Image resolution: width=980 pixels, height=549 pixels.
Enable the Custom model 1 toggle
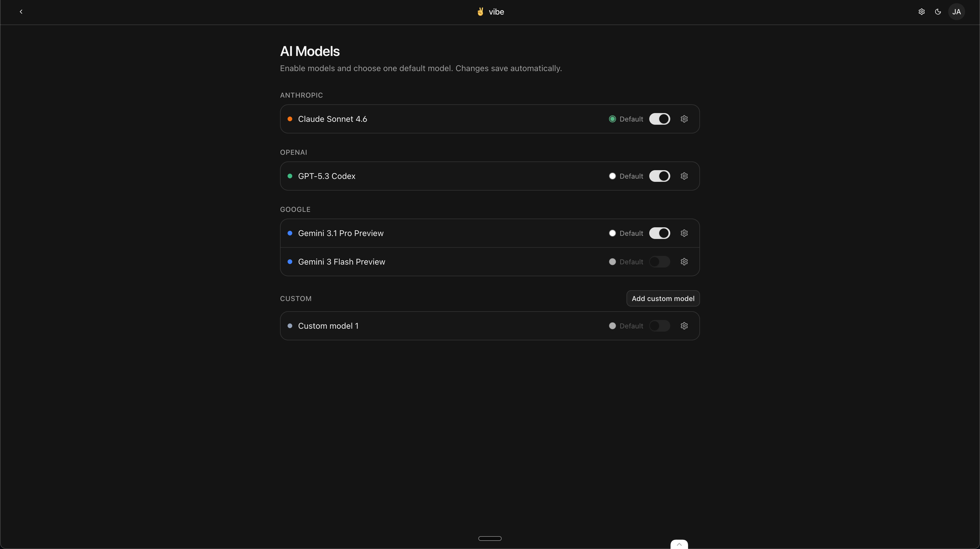coord(659,326)
